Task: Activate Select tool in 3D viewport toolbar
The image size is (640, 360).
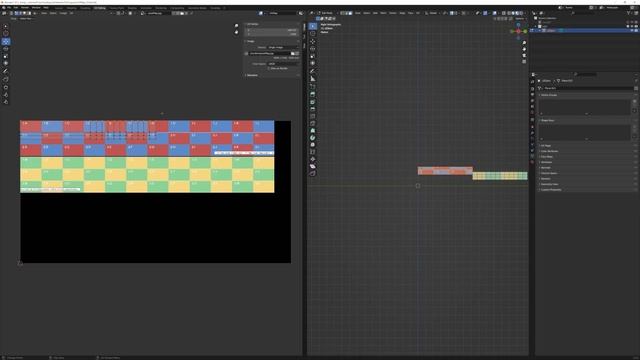Action: [313, 26]
